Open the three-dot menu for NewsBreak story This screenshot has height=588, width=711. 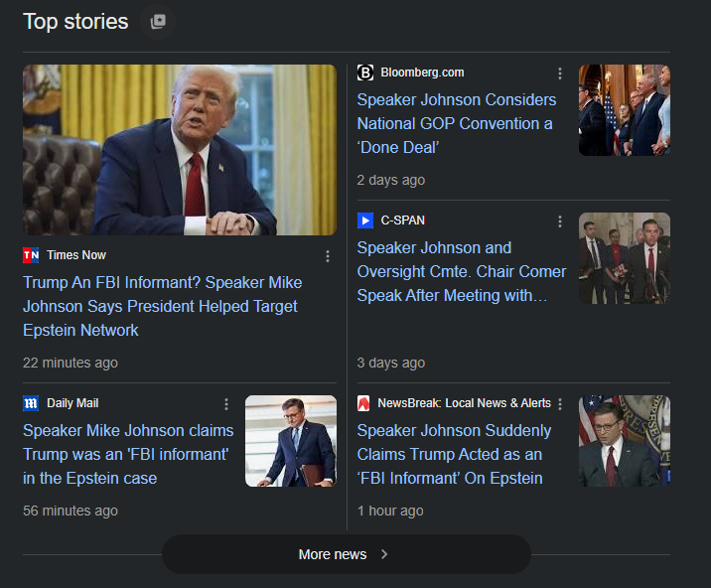click(x=560, y=404)
